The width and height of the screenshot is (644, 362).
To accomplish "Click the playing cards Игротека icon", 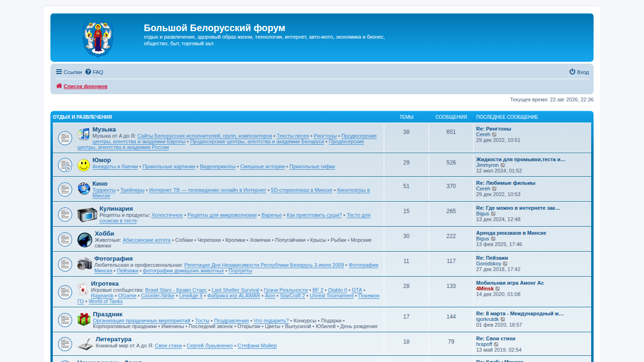I will click(83, 289).
